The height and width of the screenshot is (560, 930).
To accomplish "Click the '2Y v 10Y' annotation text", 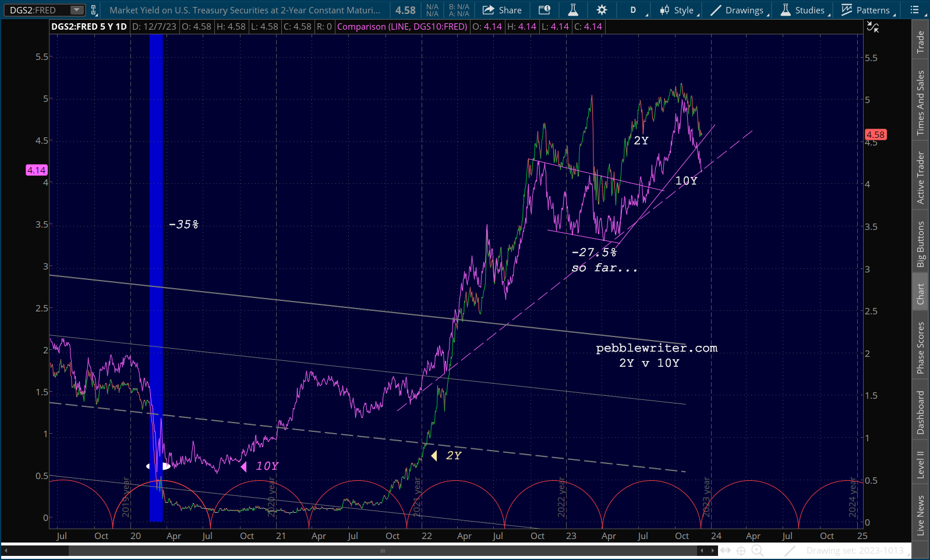I will (x=649, y=363).
